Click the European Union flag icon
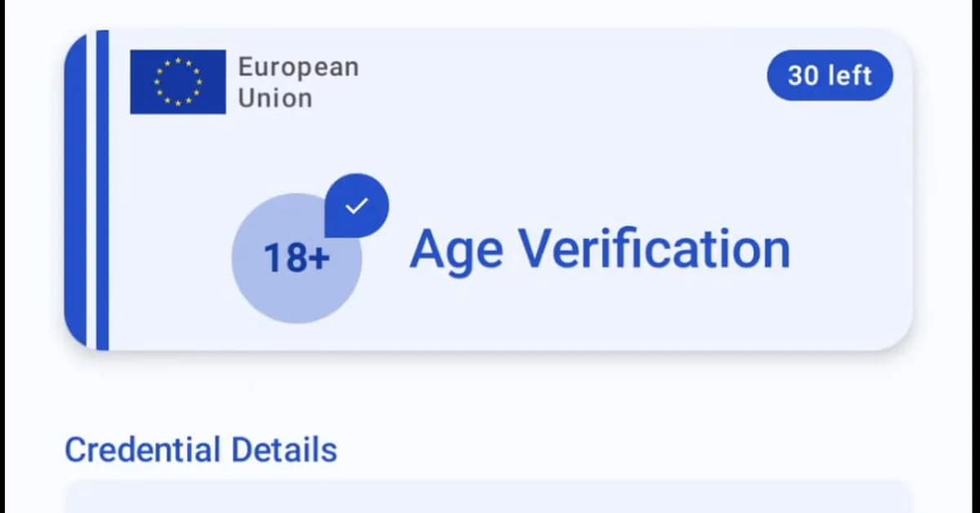The height and width of the screenshot is (513, 980). (x=177, y=82)
